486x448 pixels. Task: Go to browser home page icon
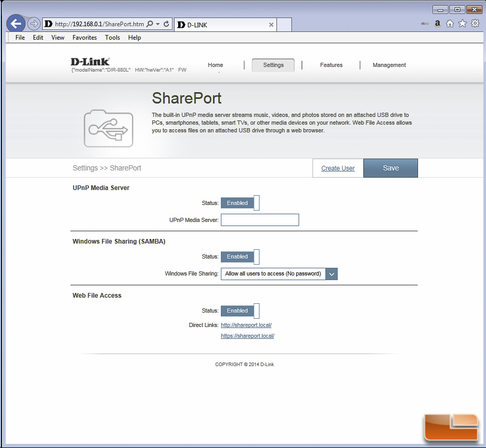click(450, 24)
